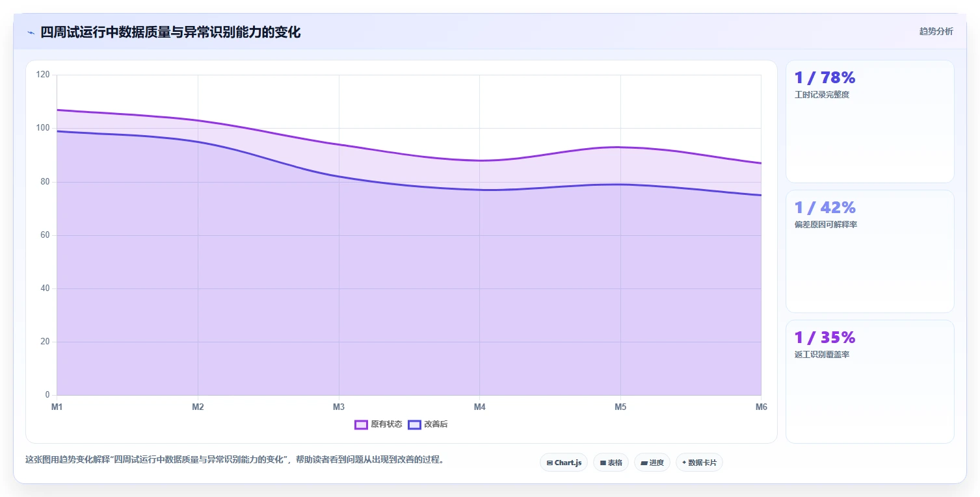This screenshot has width=980, height=497.
Task: Click the 100 y-axis tick label
Action: click(44, 128)
